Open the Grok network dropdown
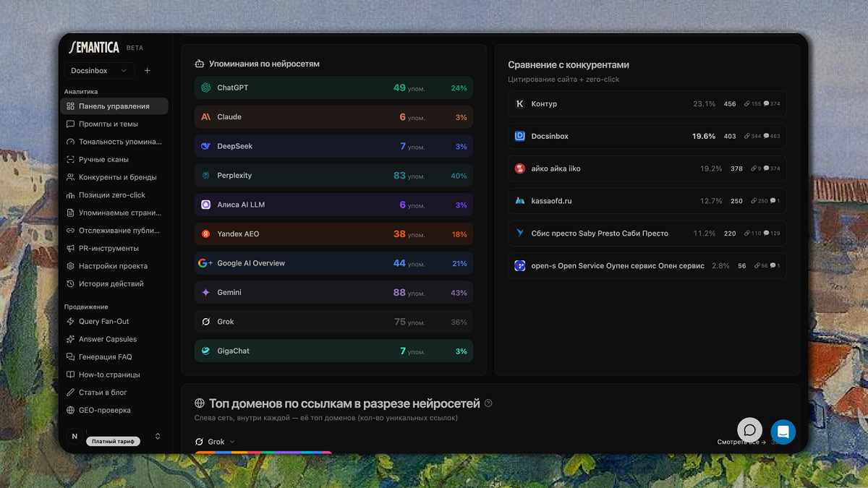The width and height of the screenshot is (868, 488). click(216, 442)
